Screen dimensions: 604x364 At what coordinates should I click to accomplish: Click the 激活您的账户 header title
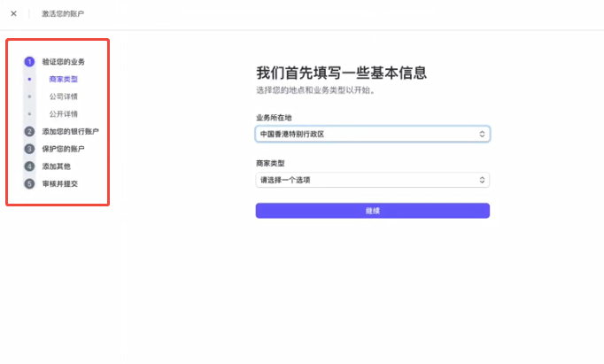tap(64, 14)
